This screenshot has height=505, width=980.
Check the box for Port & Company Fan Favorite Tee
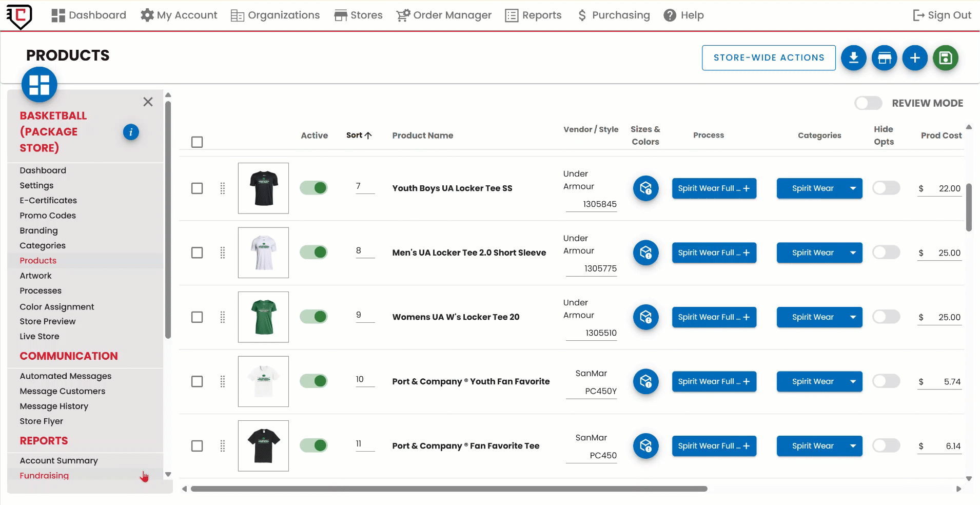[x=197, y=446]
